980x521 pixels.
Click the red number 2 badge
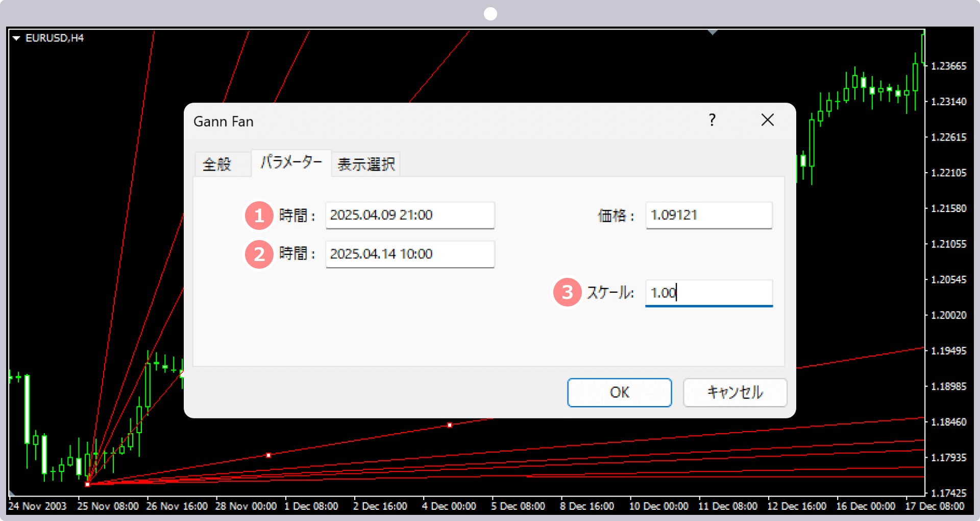(x=259, y=254)
